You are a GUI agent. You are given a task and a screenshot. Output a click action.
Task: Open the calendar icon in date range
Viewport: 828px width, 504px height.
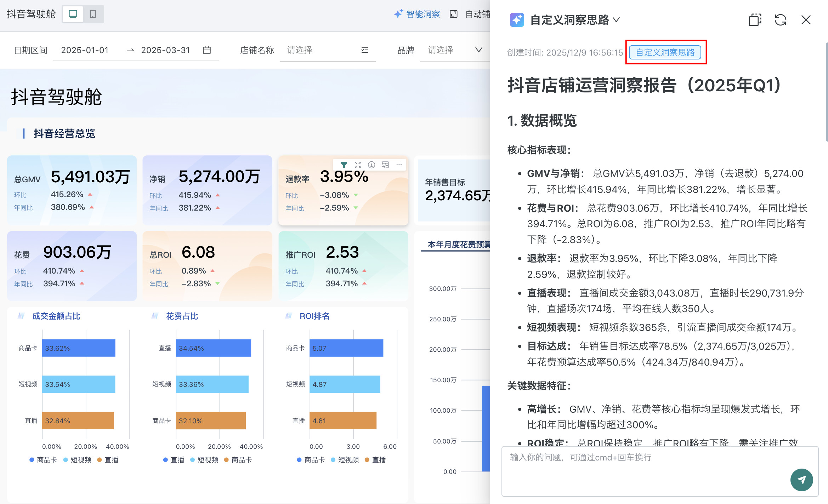pos(207,50)
